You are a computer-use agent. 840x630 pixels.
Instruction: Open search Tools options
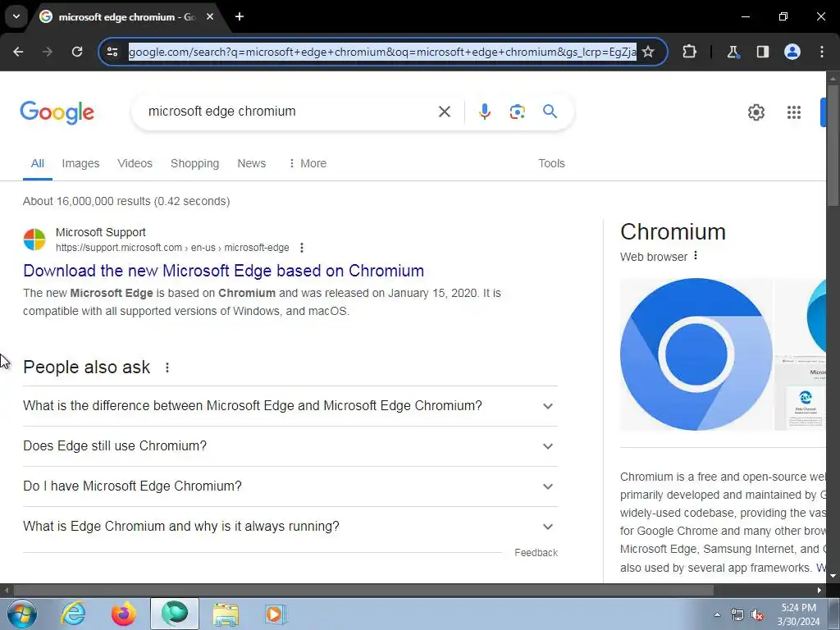pos(551,163)
